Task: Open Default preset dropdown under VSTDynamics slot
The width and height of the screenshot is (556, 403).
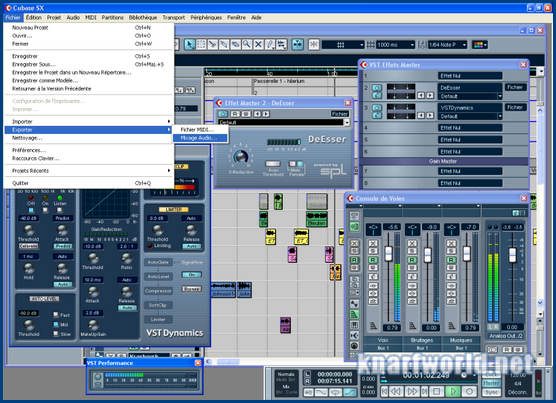Action: tap(500, 116)
